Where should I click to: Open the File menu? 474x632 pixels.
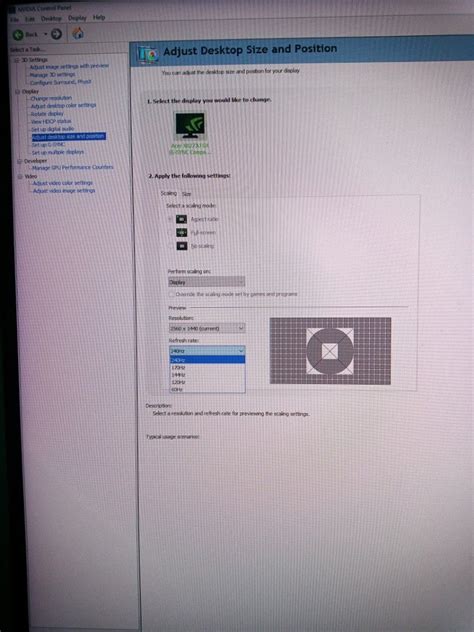14,19
